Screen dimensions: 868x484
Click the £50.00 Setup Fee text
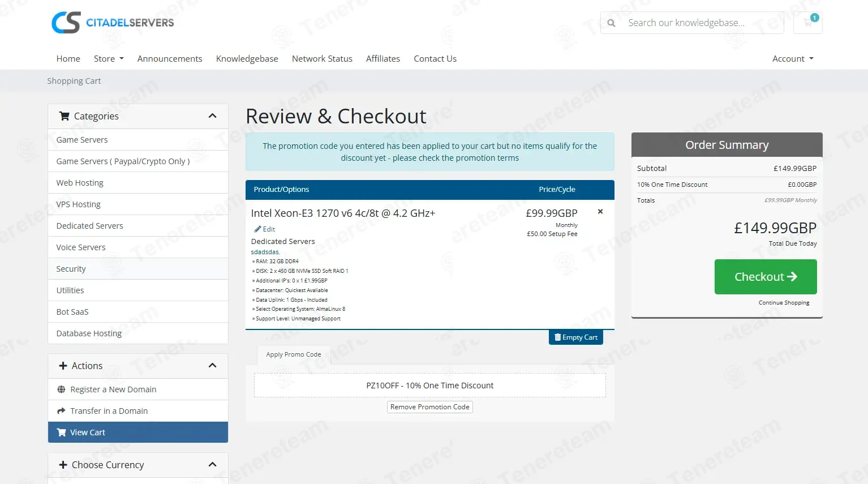[552, 234]
